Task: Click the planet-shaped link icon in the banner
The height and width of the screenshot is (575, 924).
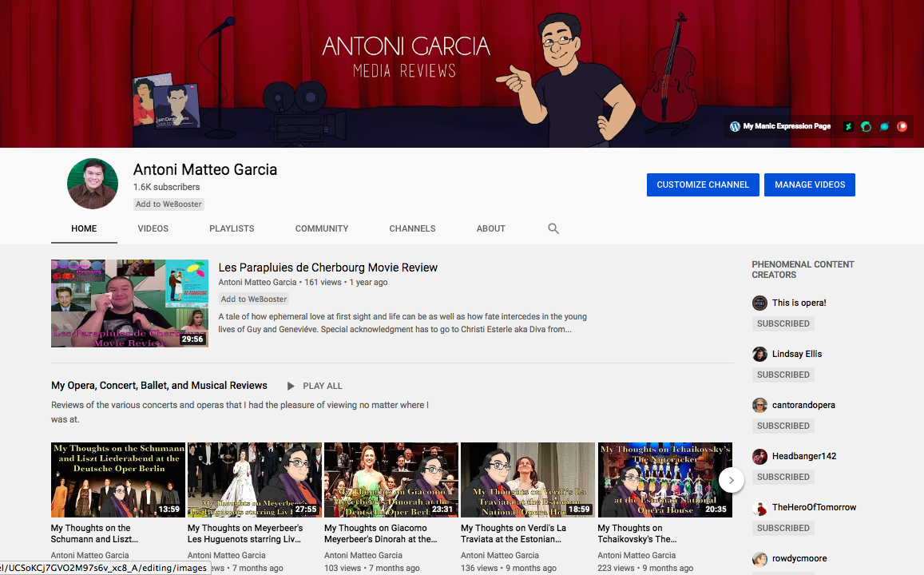Action: (884, 126)
